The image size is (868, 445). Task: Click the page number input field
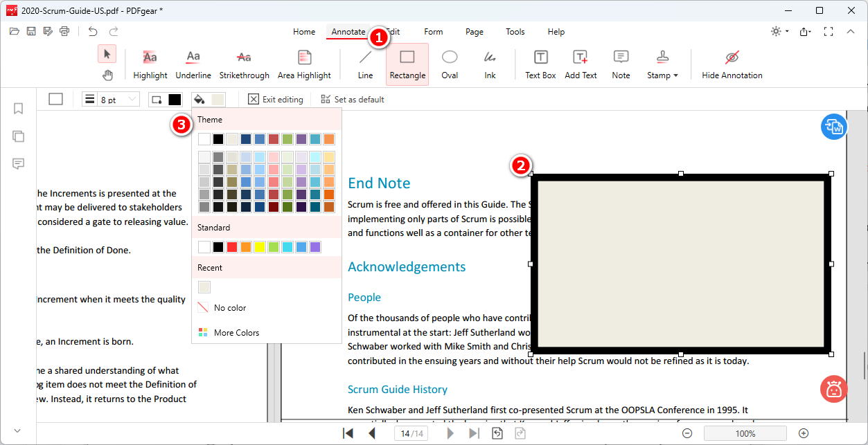pyautogui.click(x=411, y=433)
